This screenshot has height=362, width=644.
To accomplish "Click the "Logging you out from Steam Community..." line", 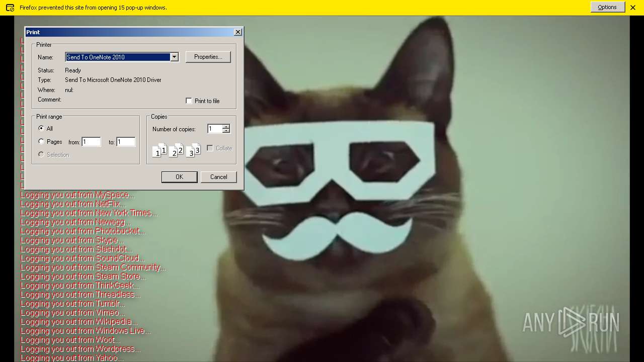I will 93,267.
